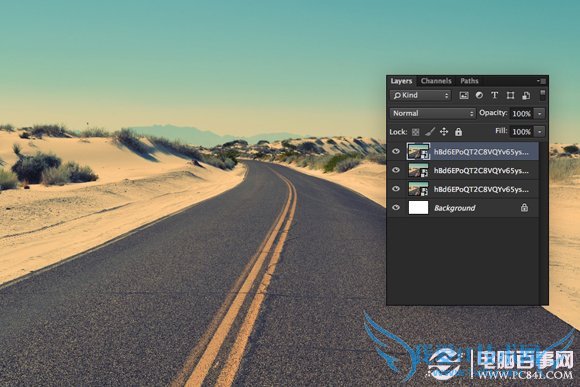
Task: Open the Paths tab
Action: tap(469, 81)
